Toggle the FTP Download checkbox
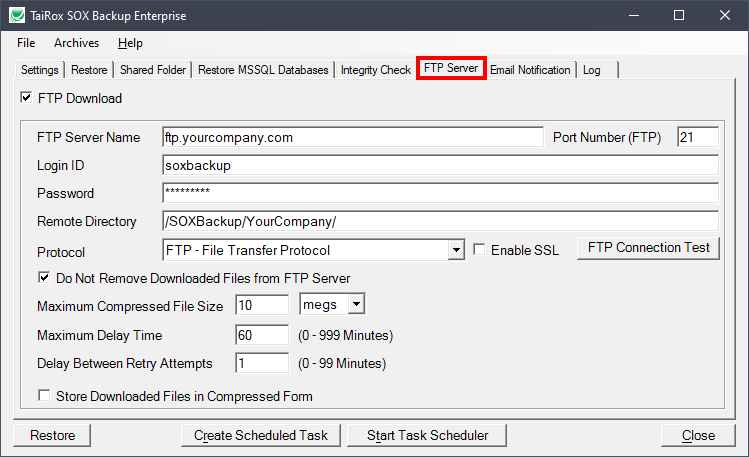 pyautogui.click(x=26, y=98)
